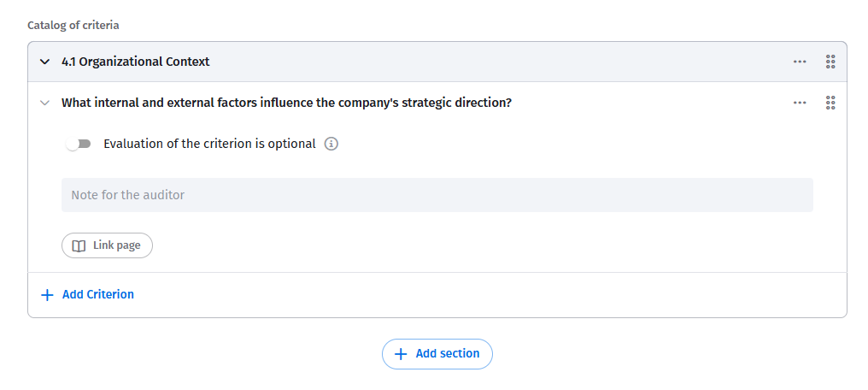Viewport: 868px width, 390px height.
Task: Select the 4.1 Organizational Context section title
Action: pos(136,62)
